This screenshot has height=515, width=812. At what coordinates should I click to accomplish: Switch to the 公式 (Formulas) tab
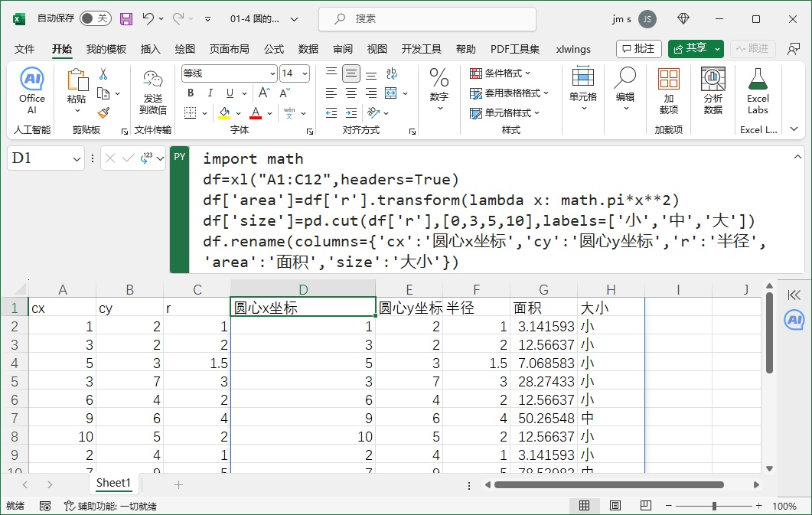(x=274, y=49)
